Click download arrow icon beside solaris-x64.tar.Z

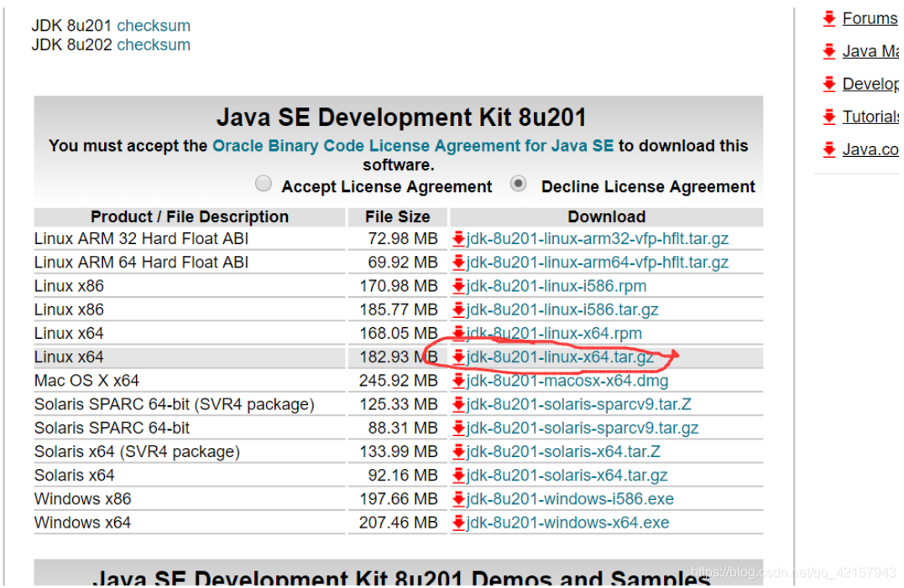458,451
